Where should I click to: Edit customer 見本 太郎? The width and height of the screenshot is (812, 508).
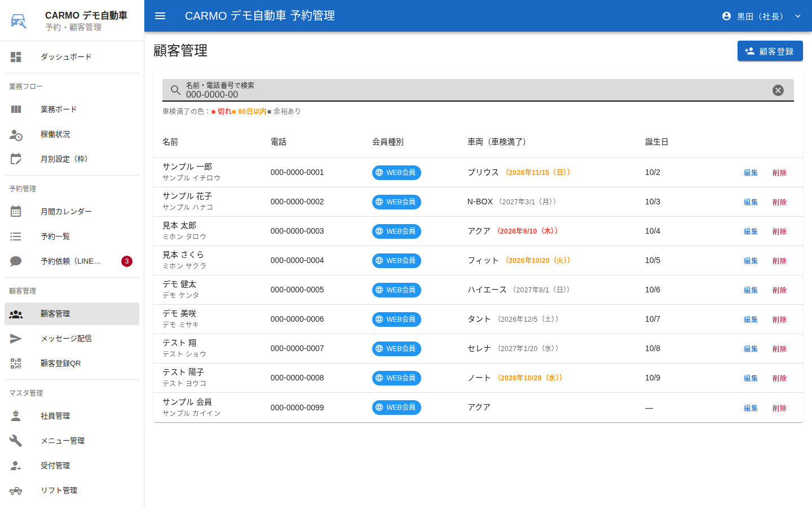pos(751,231)
